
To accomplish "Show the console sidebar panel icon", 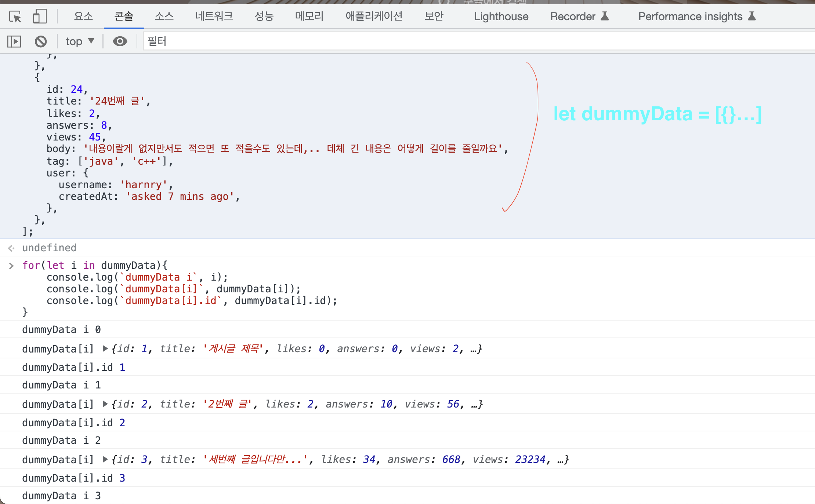I will tap(14, 41).
